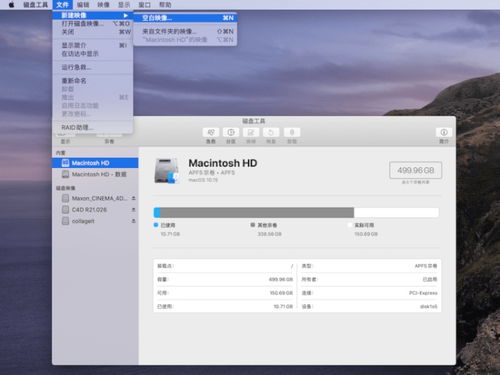Viewport: 500px width, 375px height.
Task: Click the blue used-space segment of usage bar
Action: [157, 212]
